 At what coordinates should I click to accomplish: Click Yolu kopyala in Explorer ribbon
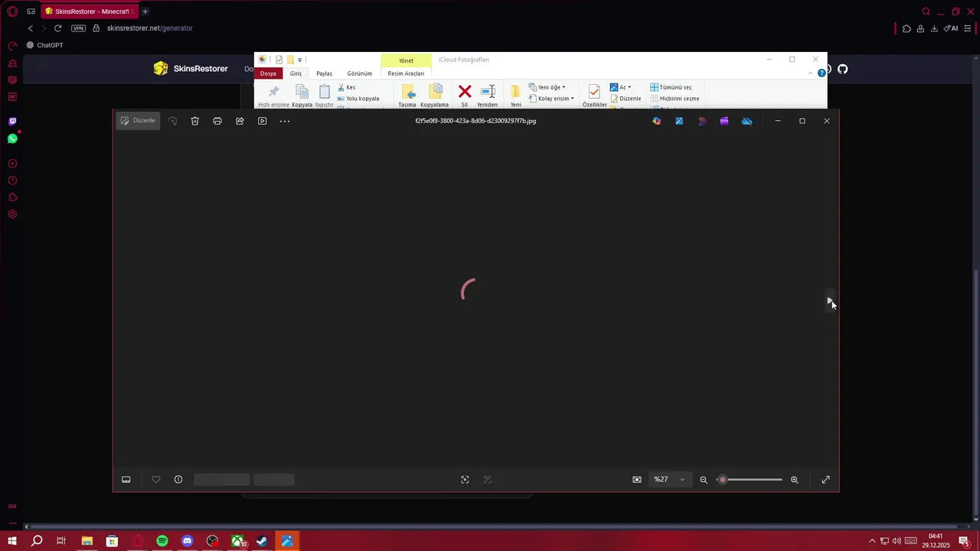pyautogui.click(x=358, y=99)
